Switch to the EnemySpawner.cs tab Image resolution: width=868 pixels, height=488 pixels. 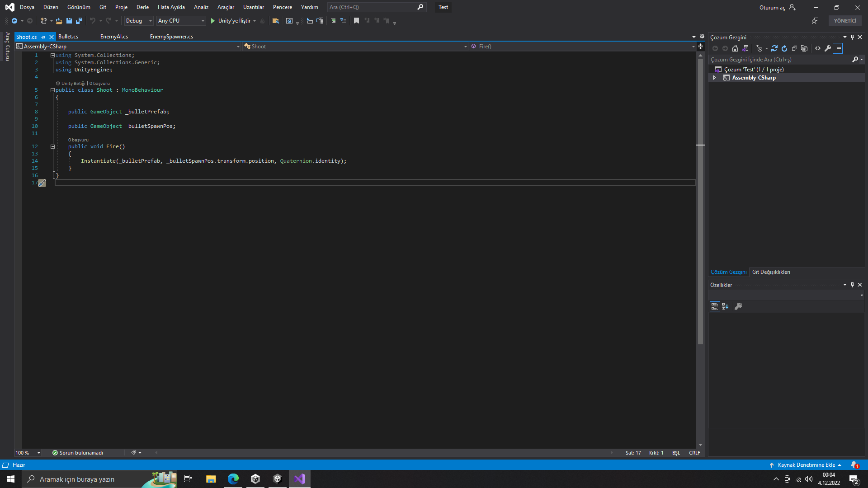coord(171,37)
